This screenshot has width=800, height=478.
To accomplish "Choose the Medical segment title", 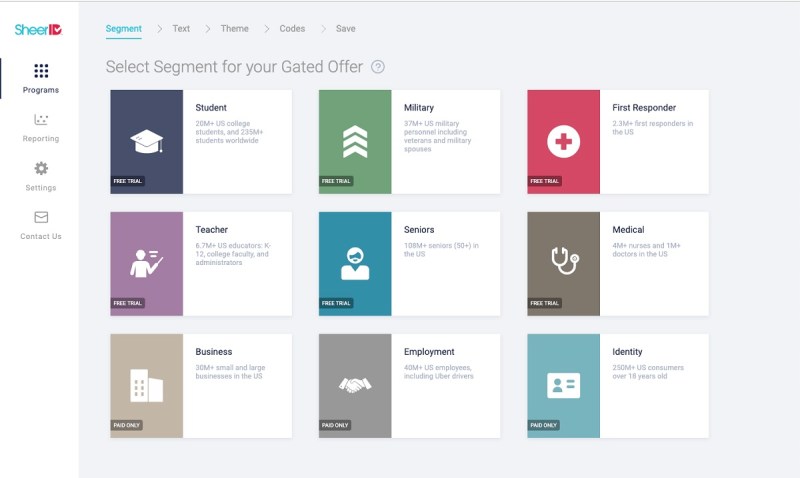I will click(628, 230).
